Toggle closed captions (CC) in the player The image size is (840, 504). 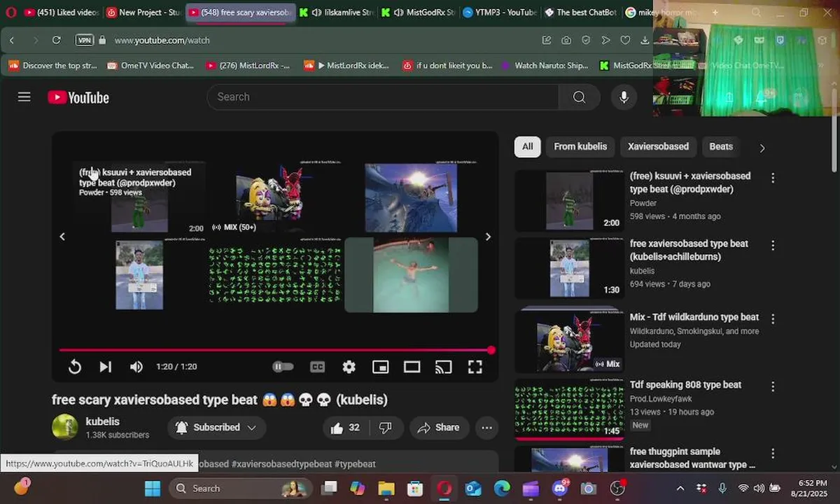[x=317, y=367]
